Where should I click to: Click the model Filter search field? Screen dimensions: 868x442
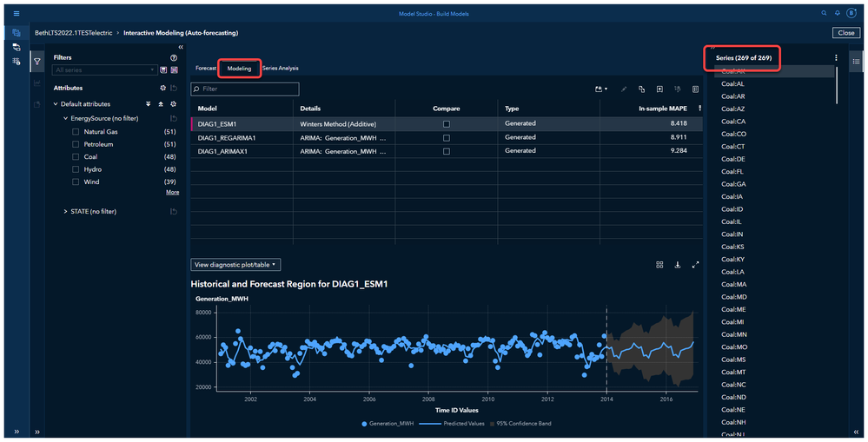point(245,89)
